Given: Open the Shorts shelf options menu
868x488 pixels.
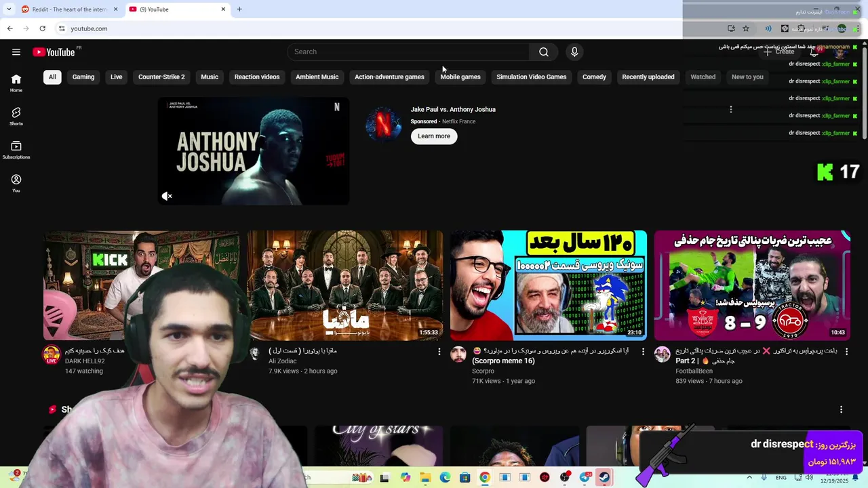Looking at the screenshot, I should 841,409.
